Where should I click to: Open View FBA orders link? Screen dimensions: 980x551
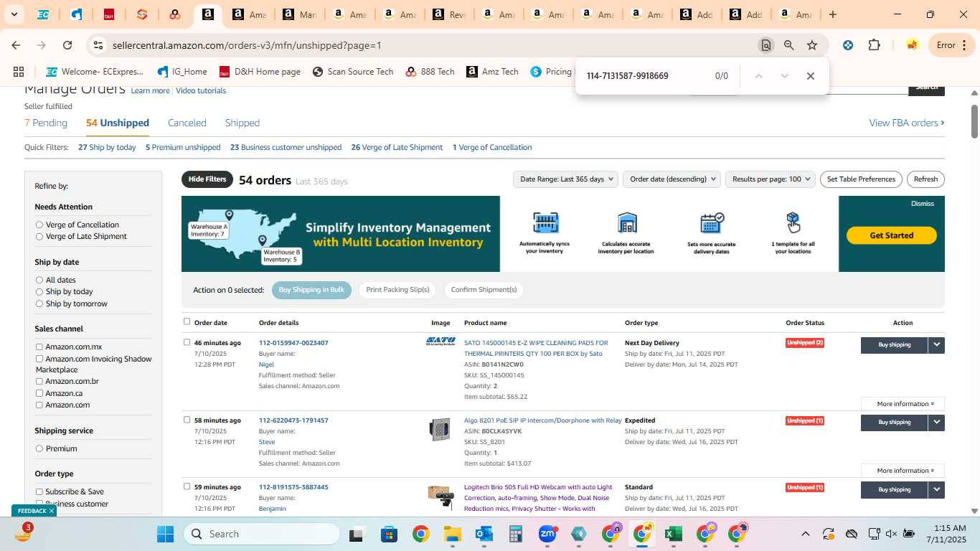(x=907, y=123)
